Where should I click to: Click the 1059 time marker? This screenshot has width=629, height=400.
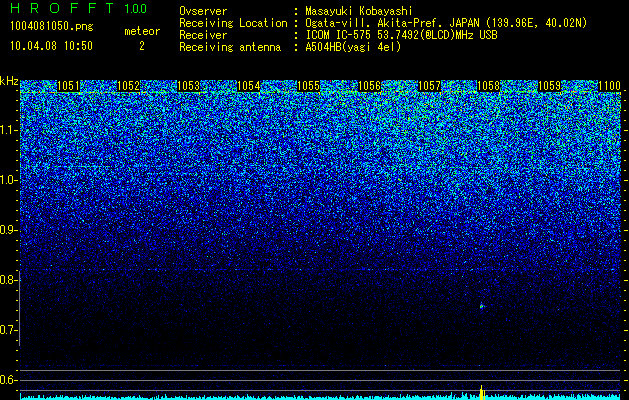[549, 86]
